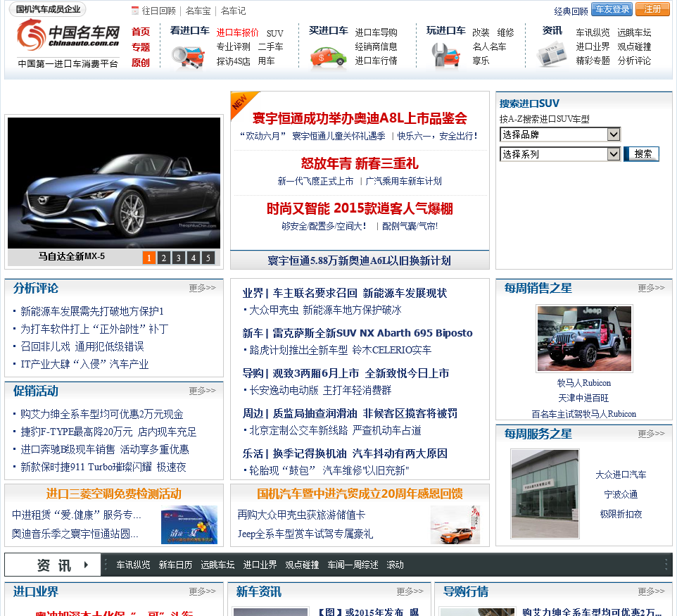This screenshot has height=616, width=677.
Task: Open 路虎计划推出全新车型 news link
Action: (298, 350)
